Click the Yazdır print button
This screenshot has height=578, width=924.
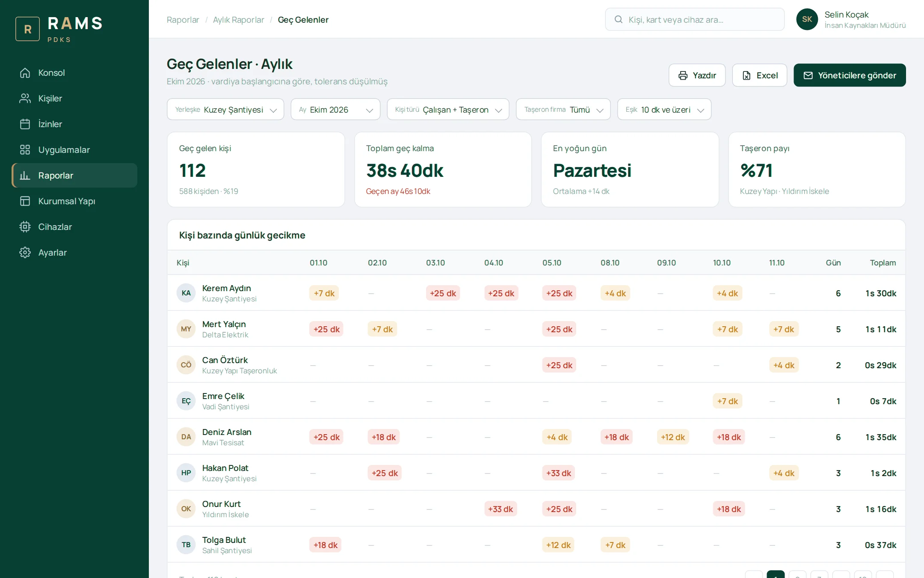coord(697,75)
